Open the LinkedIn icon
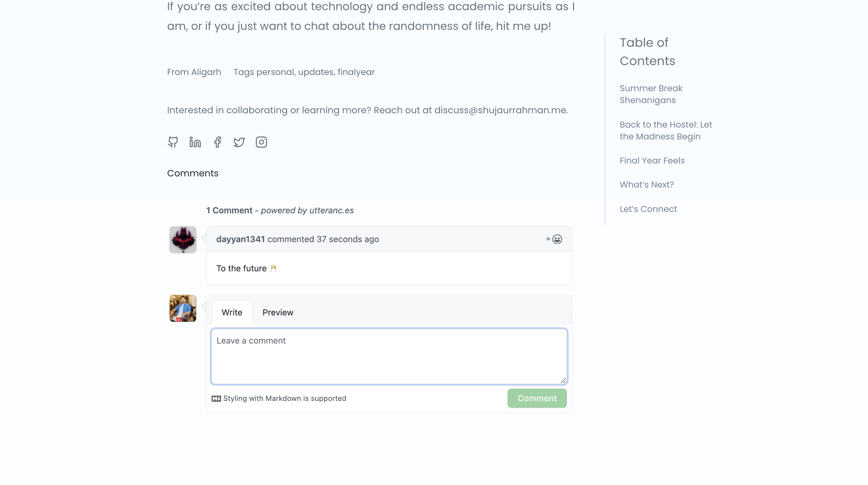This screenshot has width=868, height=485. (x=195, y=142)
